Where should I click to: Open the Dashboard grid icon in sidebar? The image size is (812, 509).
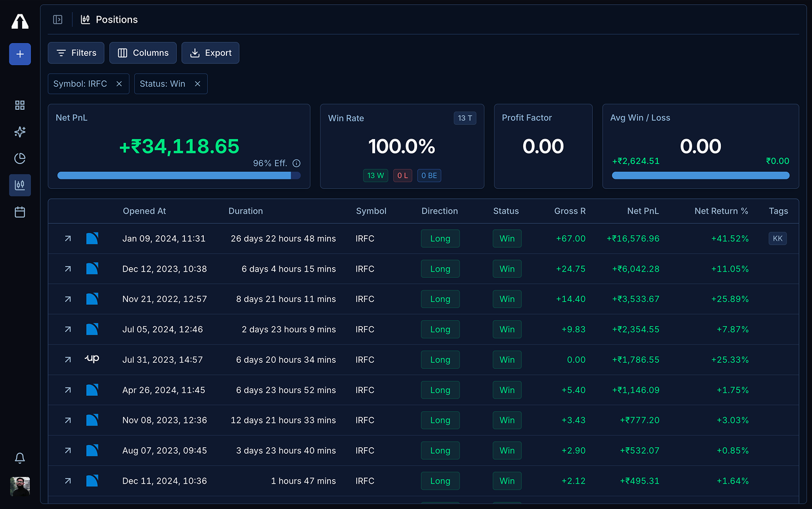point(20,105)
